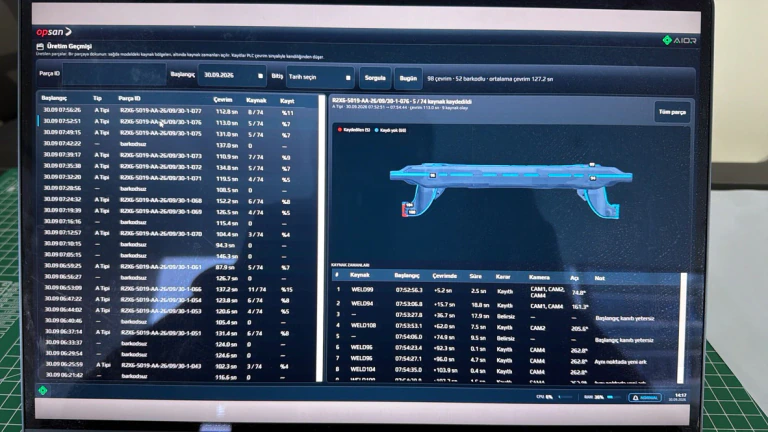Viewport: 768px width, 432px height.
Task: Click the opsan logo
Action: pos(54,32)
